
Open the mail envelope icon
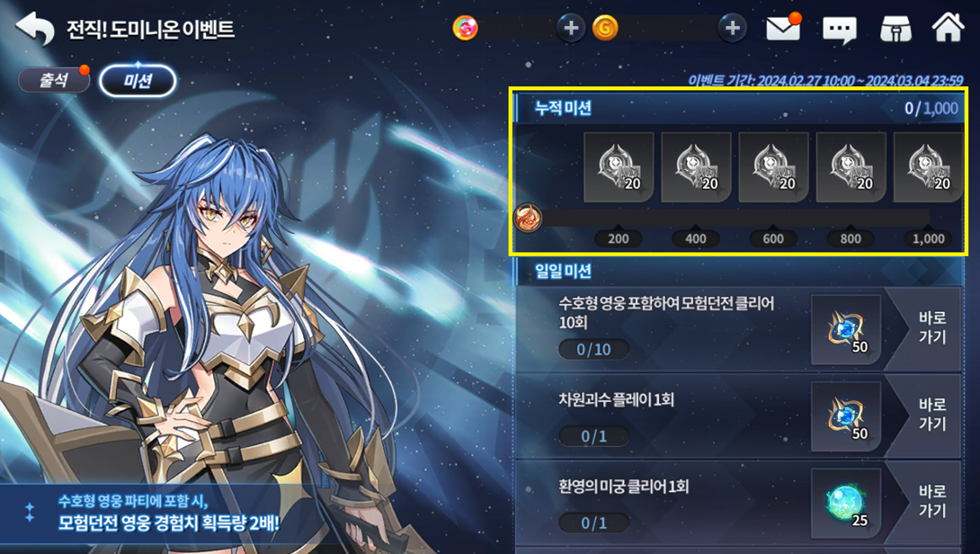click(x=784, y=28)
